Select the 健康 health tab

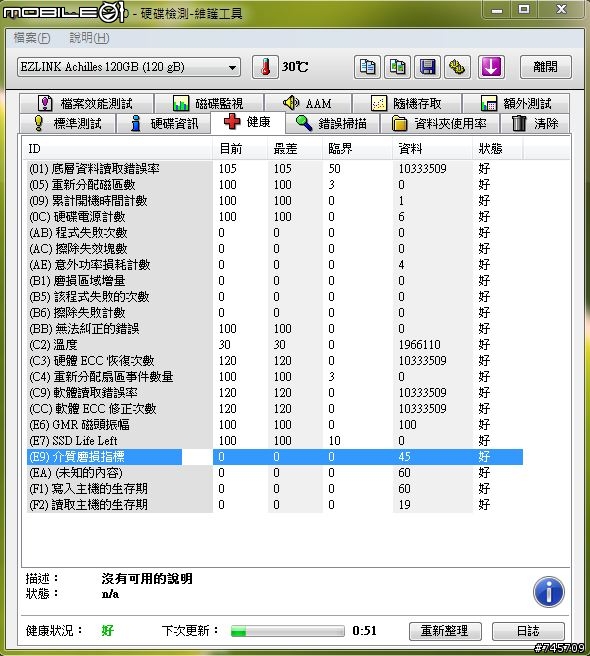point(248,122)
